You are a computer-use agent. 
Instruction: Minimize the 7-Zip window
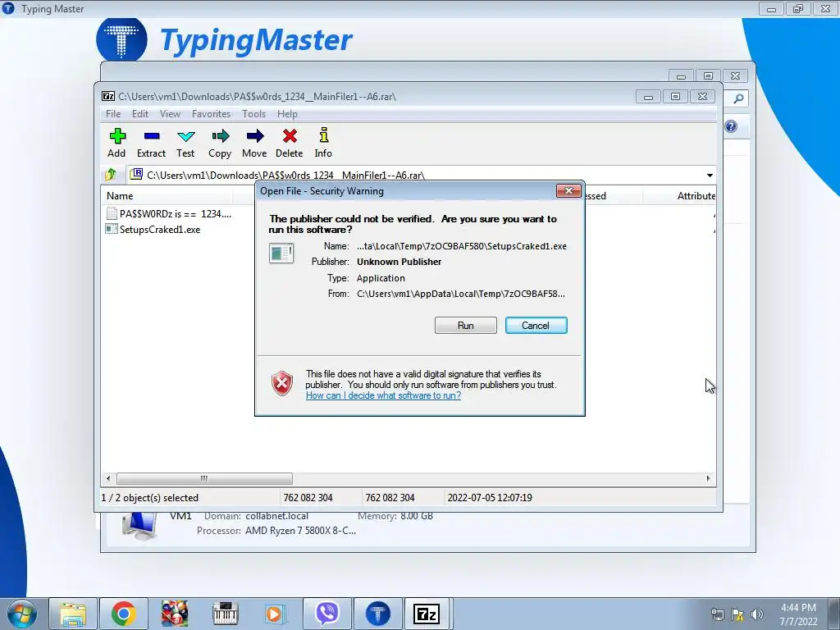pos(648,97)
